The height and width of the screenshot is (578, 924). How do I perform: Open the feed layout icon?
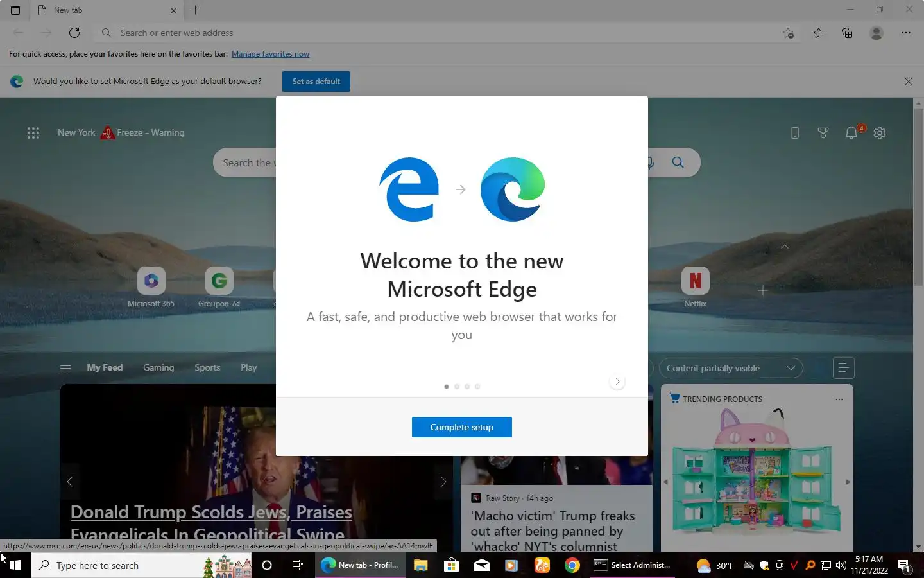[x=843, y=368]
